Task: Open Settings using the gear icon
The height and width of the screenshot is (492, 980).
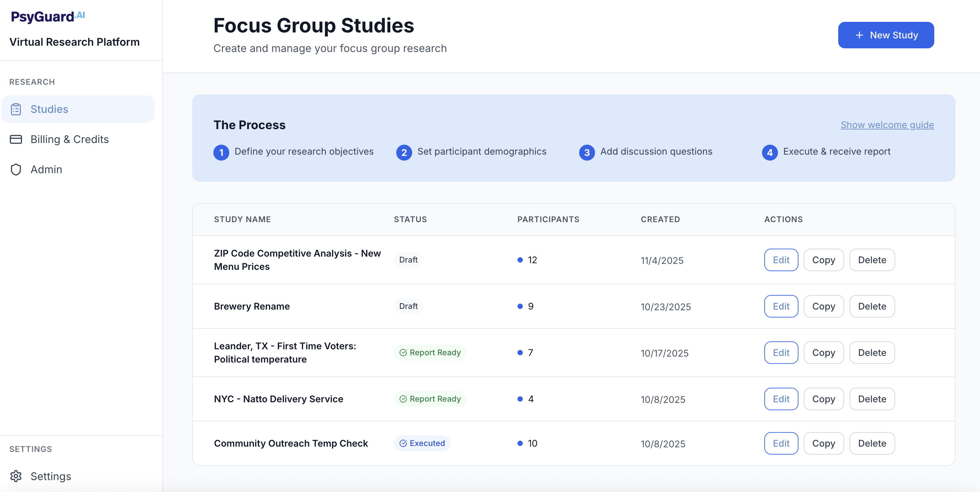Action: click(16, 476)
